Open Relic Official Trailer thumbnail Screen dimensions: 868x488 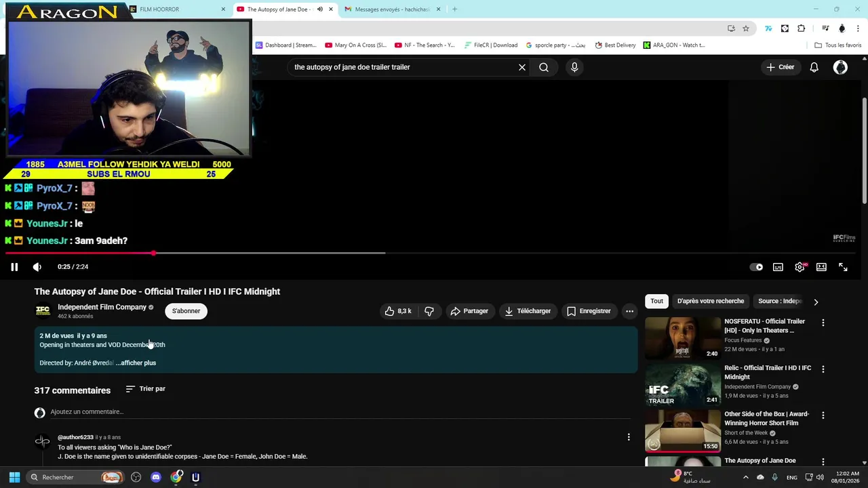(682, 384)
